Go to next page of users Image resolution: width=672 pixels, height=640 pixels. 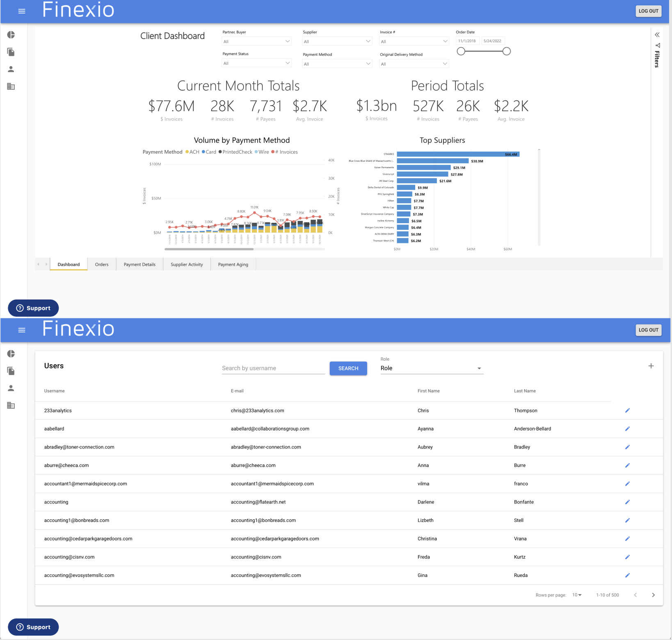pos(654,595)
